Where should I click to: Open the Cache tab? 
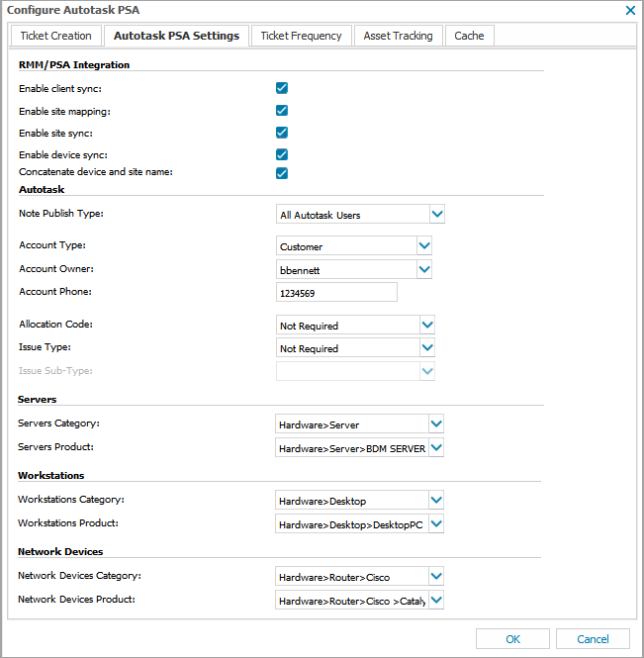(x=469, y=36)
